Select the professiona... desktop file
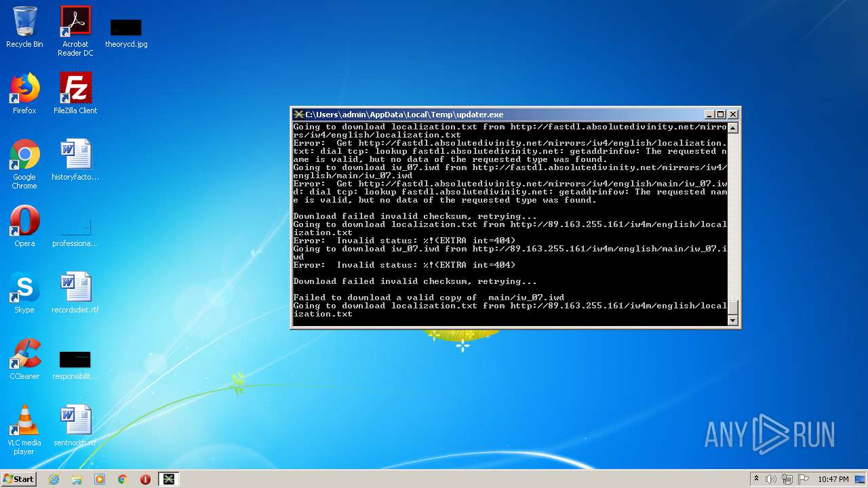868x488 pixels. 75,230
